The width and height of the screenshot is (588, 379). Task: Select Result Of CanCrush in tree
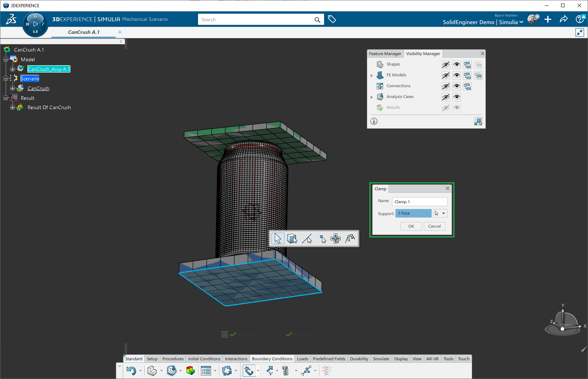(x=49, y=107)
